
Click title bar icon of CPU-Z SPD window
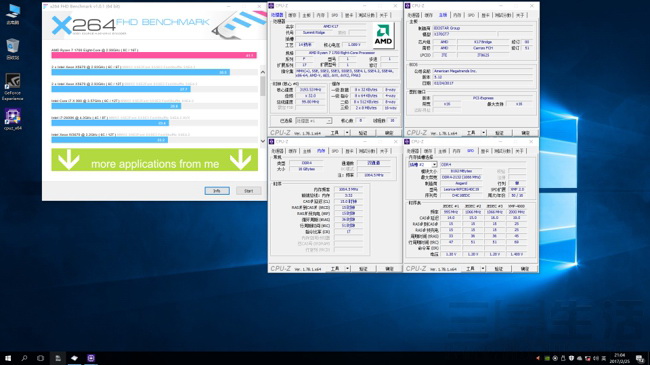coord(407,142)
